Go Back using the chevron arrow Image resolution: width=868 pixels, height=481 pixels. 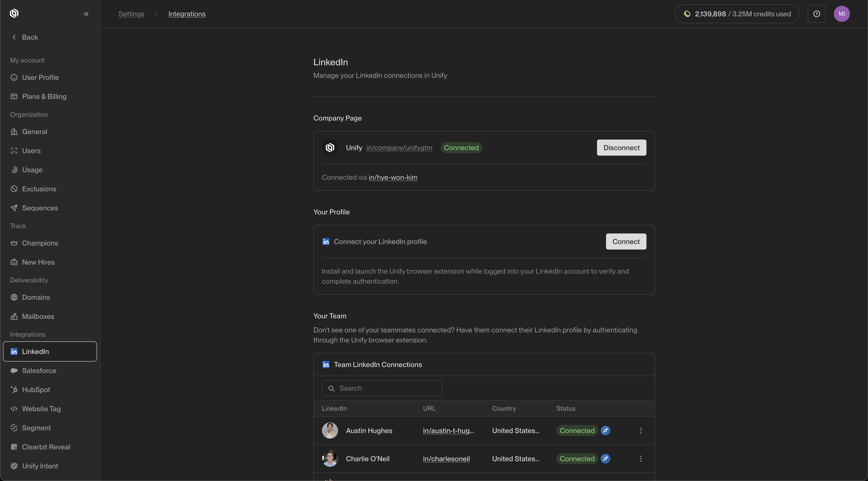pyautogui.click(x=14, y=37)
